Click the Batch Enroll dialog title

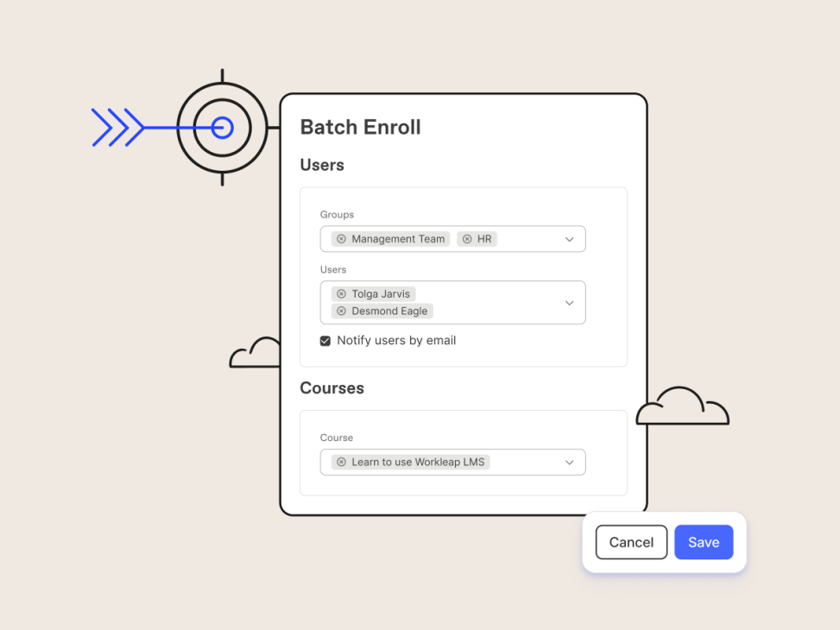pyautogui.click(x=360, y=127)
